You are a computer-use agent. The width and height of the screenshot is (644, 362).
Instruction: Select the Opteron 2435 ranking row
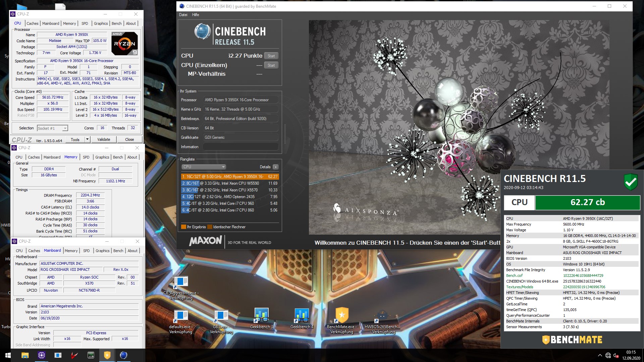230,197
